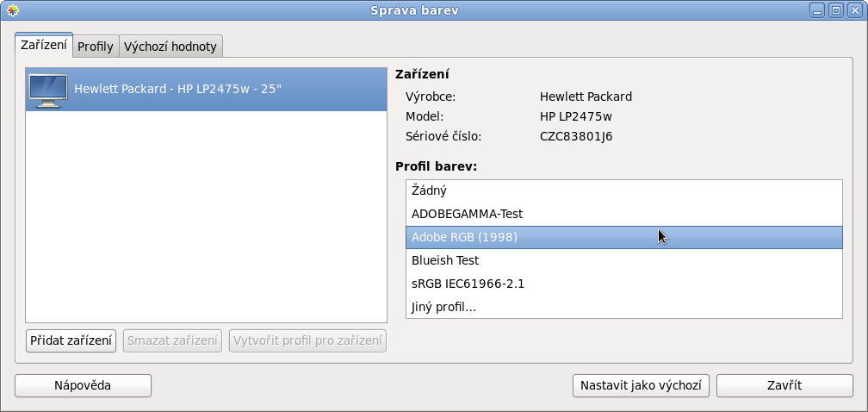Open the Výchozí hodnoty tab
The height and width of the screenshot is (412, 868).
pos(170,47)
